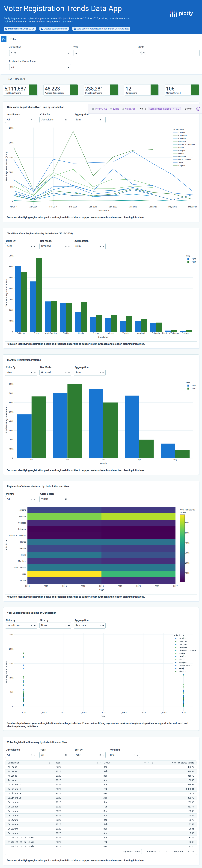Open the Month column filter icon in the table
The height and width of the screenshot is (868, 202).
click(x=145, y=763)
